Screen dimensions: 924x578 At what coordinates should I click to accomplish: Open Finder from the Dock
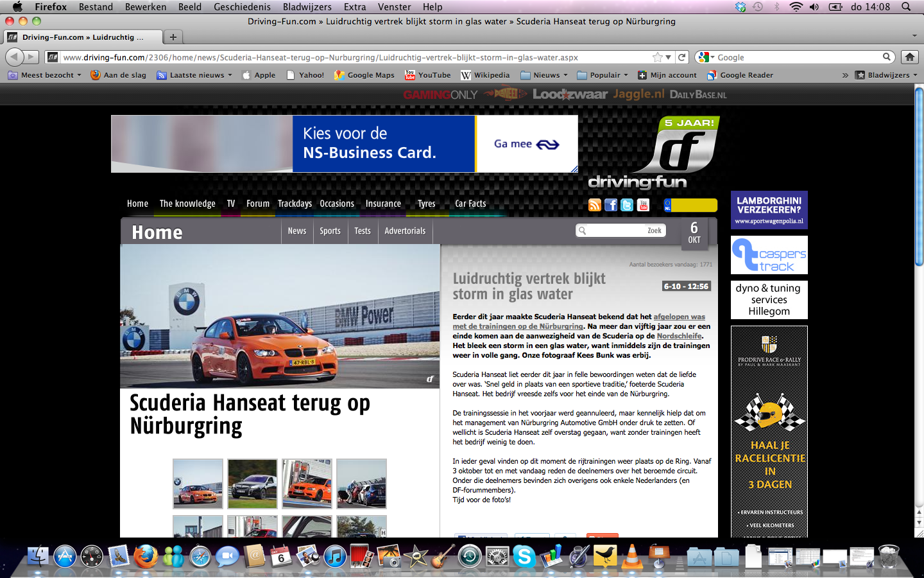[38, 556]
